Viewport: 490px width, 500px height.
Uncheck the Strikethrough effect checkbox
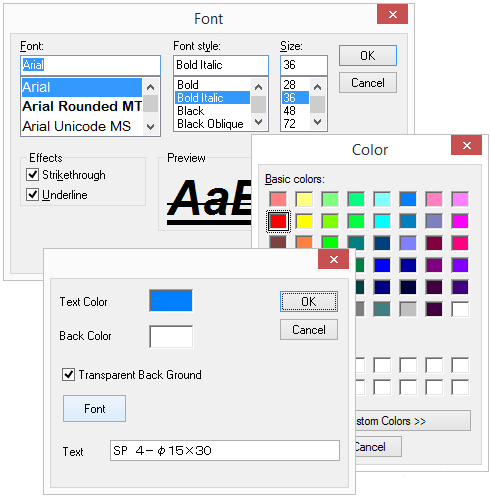pos(32,174)
